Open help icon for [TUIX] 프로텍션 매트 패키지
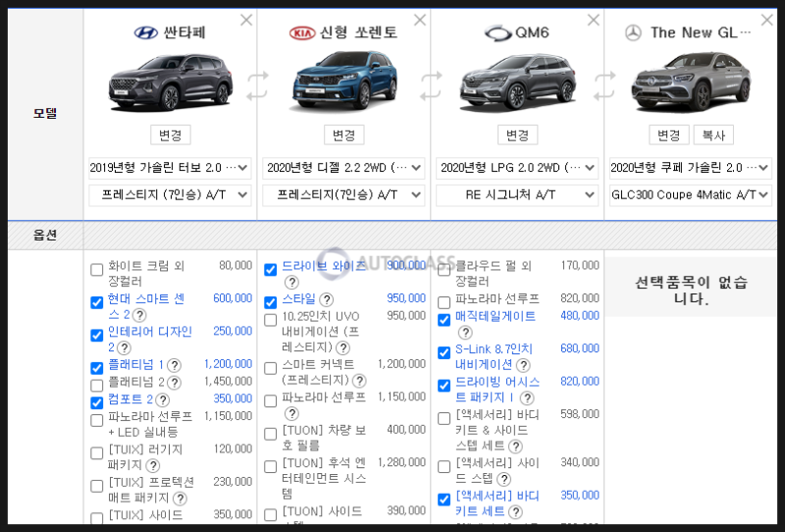 tap(180, 499)
